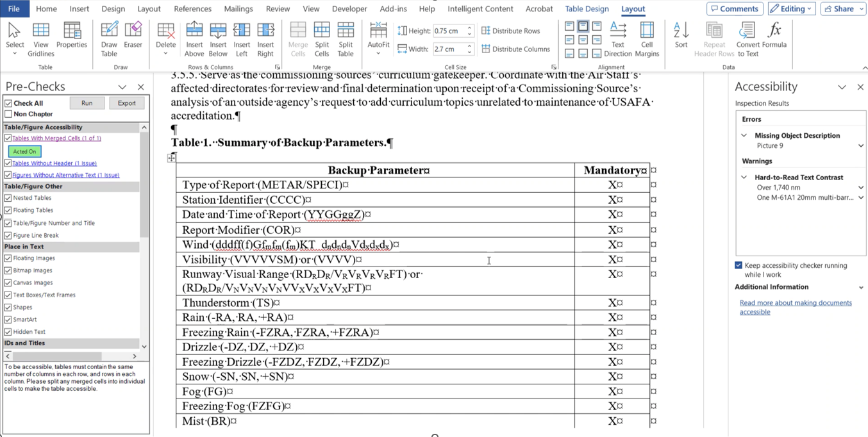Click Split Cells
The height and width of the screenshot is (437, 868).
coord(322,38)
